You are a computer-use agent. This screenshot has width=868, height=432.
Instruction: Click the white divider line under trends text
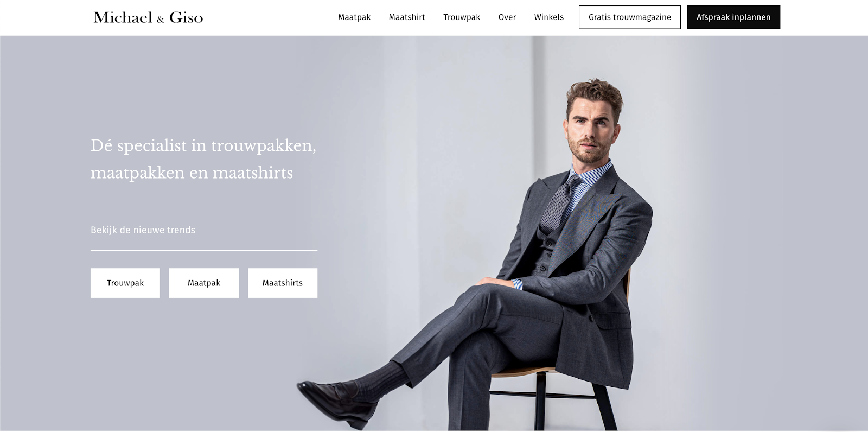[204, 250]
